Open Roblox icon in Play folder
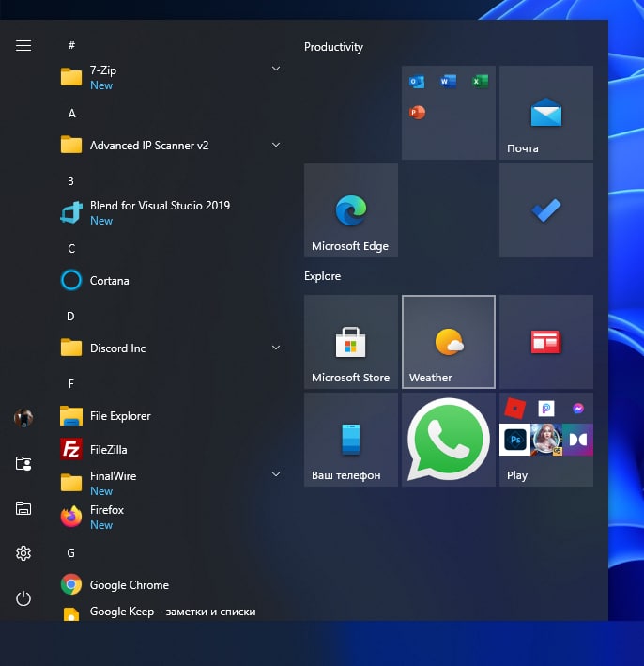 (515, 409)
